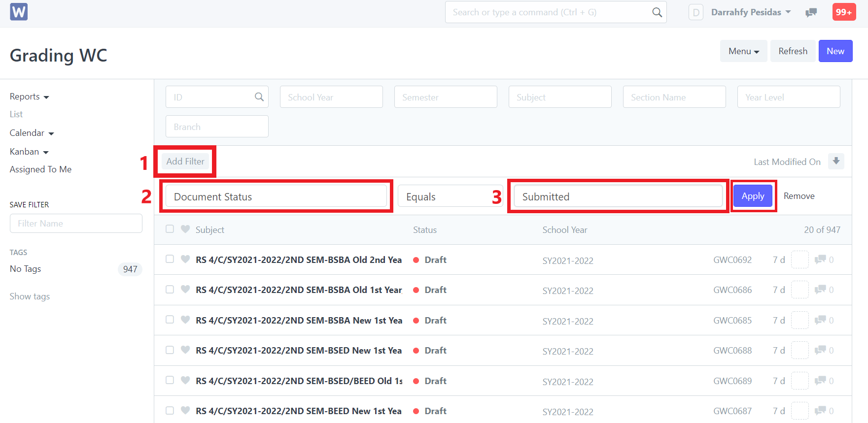Viewport: 868px width, 423px height.
Task: Open the Darrahfy Pesidas user dropdown
Action: [x=750, y=12]
